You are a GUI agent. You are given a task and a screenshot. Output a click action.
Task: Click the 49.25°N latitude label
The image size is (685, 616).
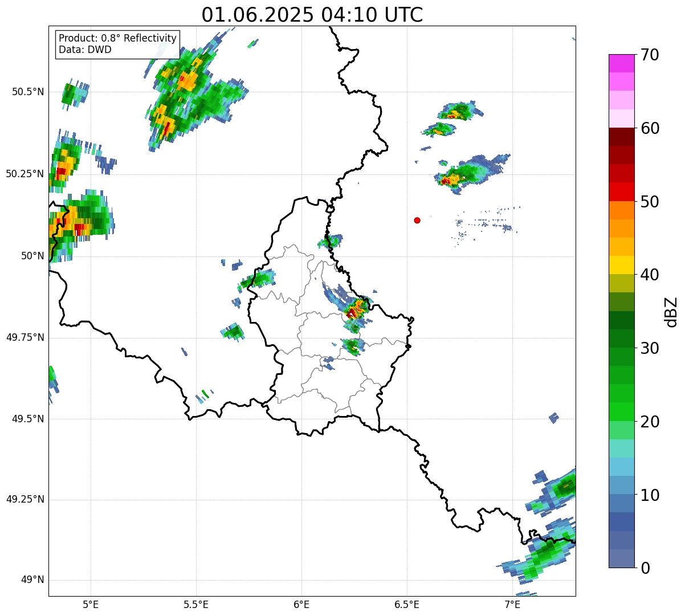tap(25, 500)
